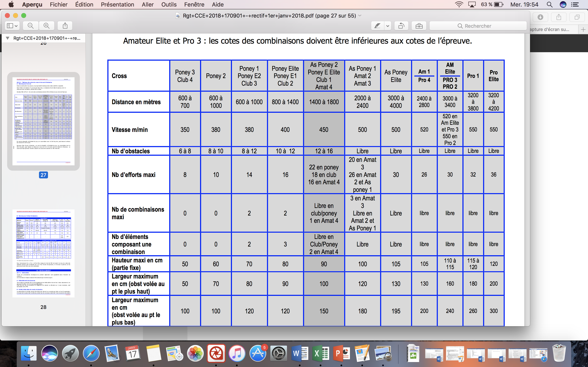This screenshot has height=367, width=588.
Task: Open the Outils menu
Action: [169, 4]
